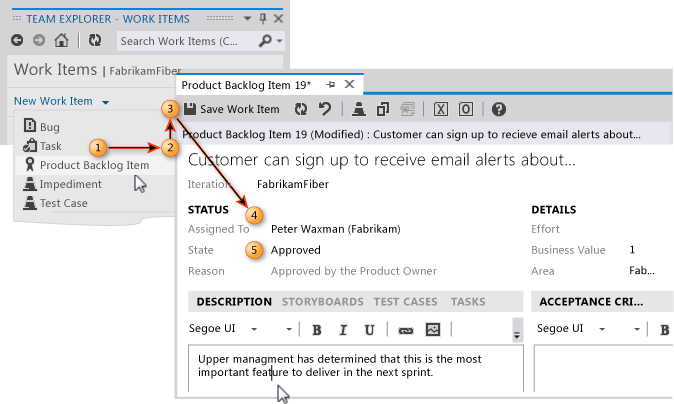
Task: Open the TASKS tab
Action: coord(468,302)
